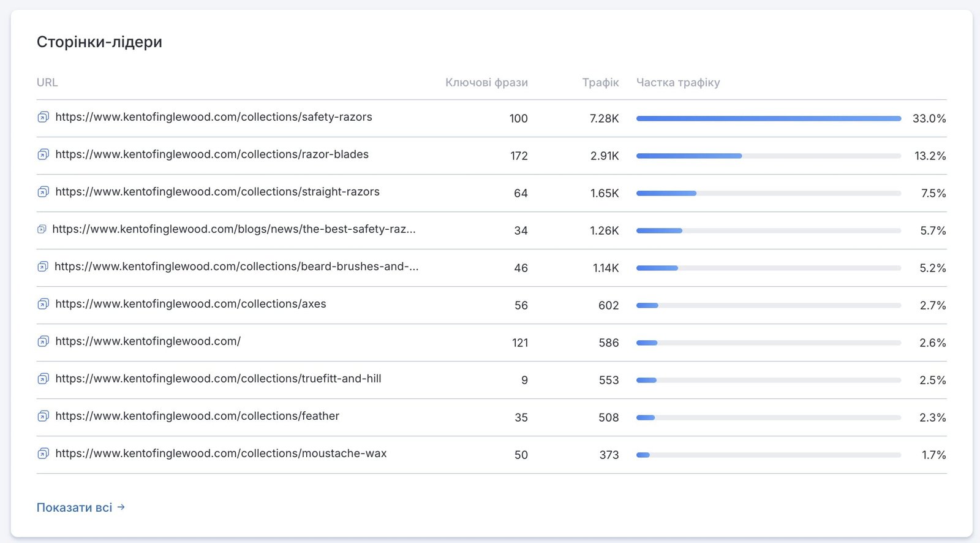
Task: Sort by 'Трафік' column header
Action: tap(600, 82)
